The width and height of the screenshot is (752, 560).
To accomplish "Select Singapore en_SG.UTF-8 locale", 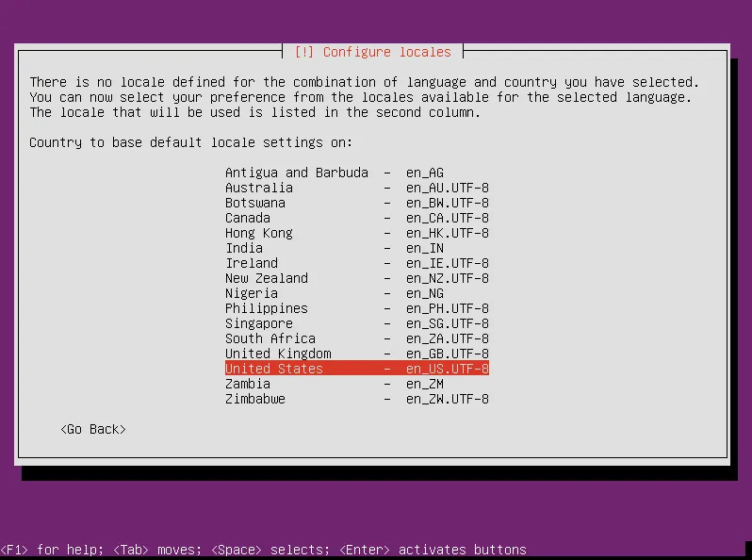I will (x=356, y=323).
